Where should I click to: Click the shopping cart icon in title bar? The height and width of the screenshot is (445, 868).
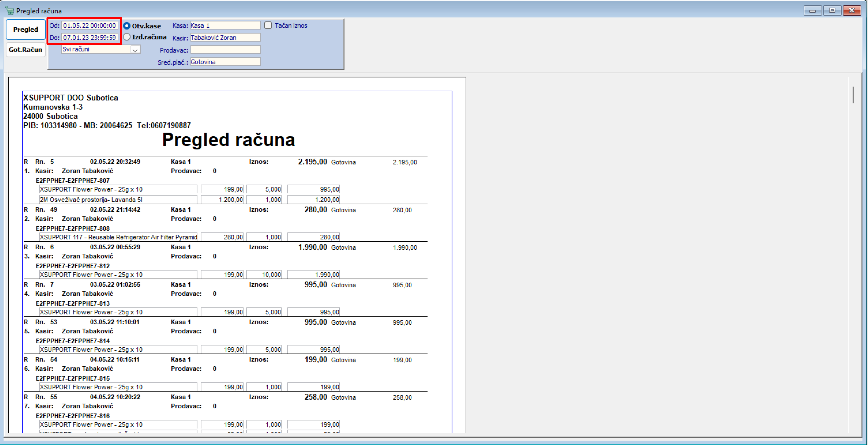(x=9, y=11)
